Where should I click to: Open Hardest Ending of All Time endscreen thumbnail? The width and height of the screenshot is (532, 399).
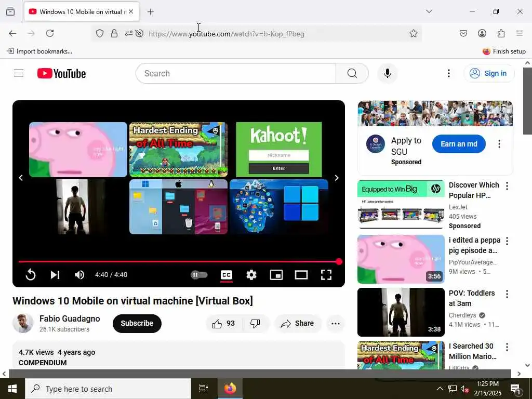[x=179, y=150]
